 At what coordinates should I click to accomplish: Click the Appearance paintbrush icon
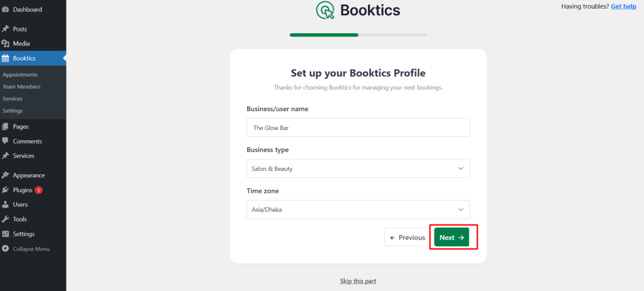tap(5, 175)
